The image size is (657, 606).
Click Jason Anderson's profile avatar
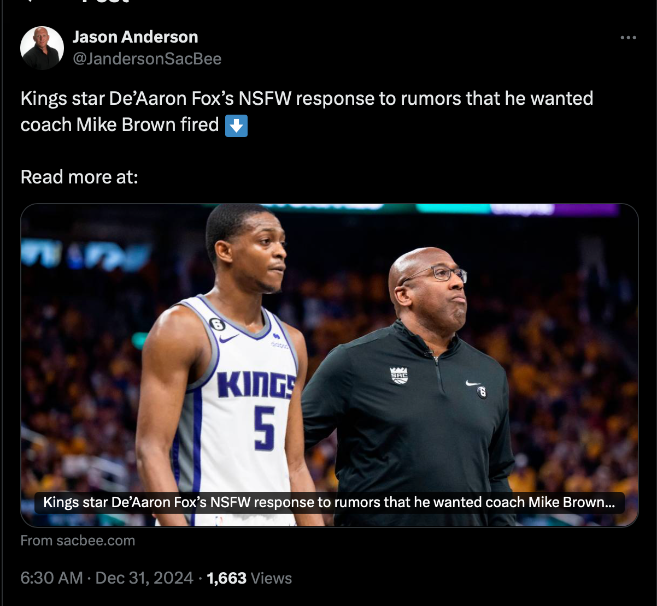(42, 48)
